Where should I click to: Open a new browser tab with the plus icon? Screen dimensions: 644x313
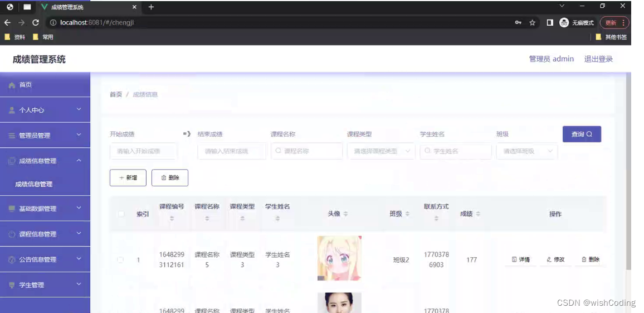click(151, 7)
